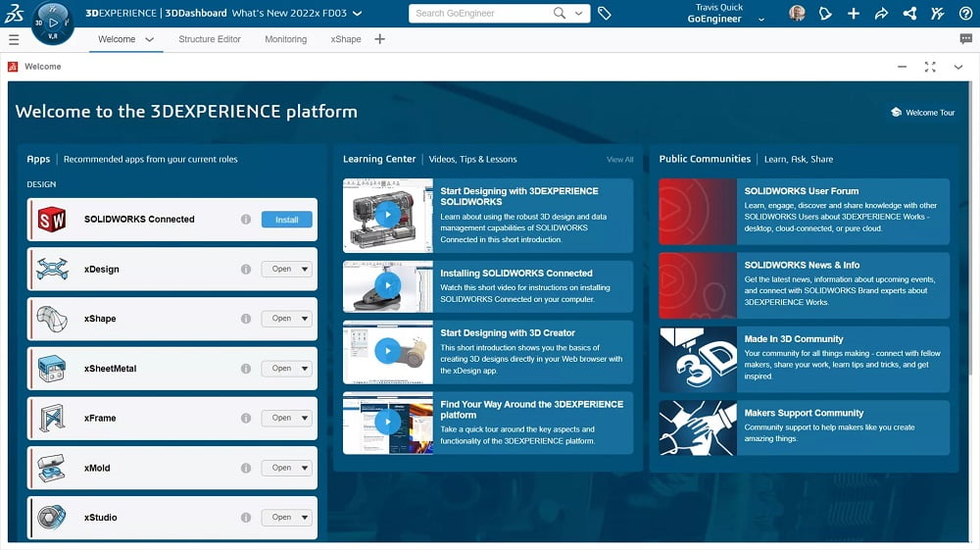
Task: Expand xFrame Open dropdown arrow
Action: 305,418
